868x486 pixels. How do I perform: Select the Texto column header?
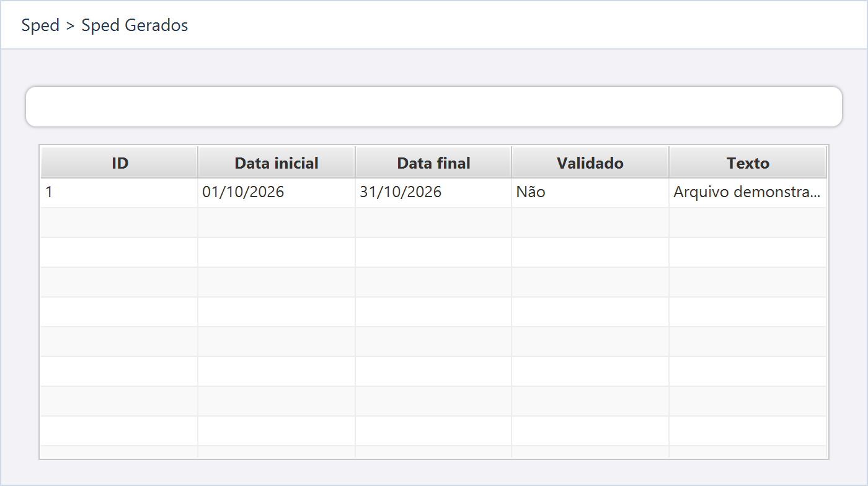click(748, 163)
